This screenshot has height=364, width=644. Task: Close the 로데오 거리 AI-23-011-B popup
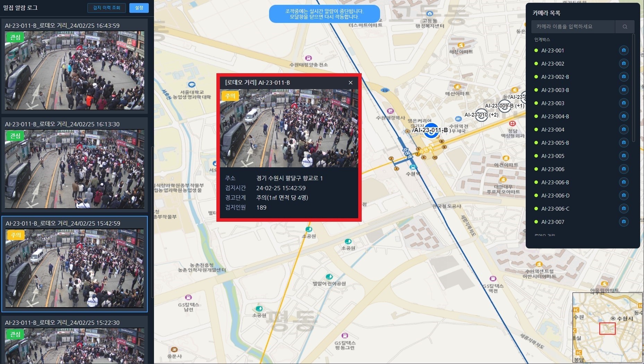click(x=351, y=83)
